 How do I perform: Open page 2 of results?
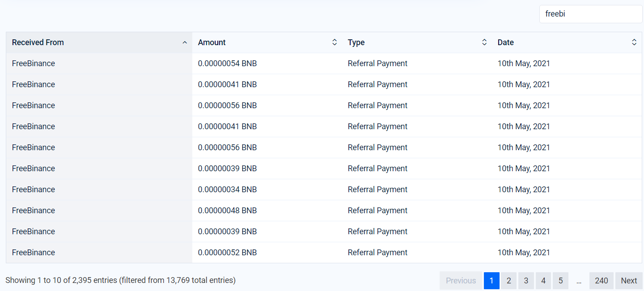pyautogui.click(x=508, y=281)
